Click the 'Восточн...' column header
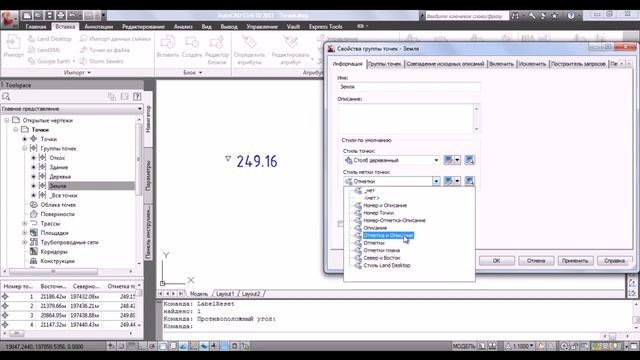Image resolution: width=640 pixels, height=360 pixels. point(53,287)
